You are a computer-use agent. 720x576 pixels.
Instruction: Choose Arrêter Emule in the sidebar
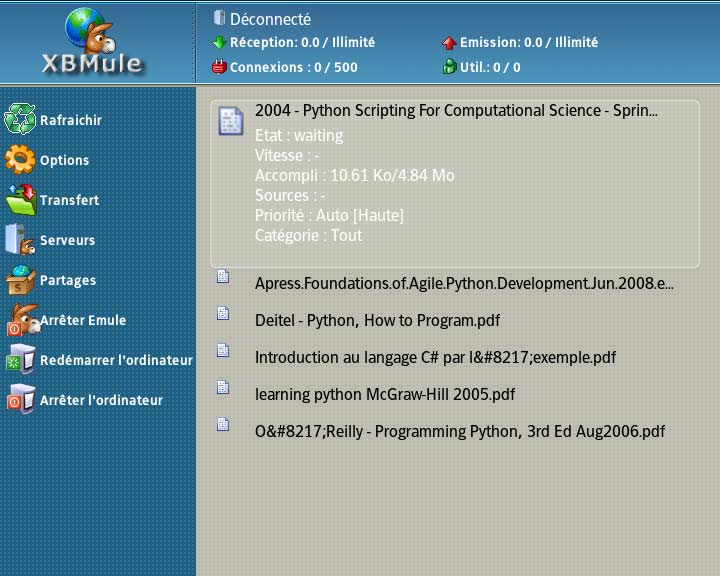click(x=83, y=320)
